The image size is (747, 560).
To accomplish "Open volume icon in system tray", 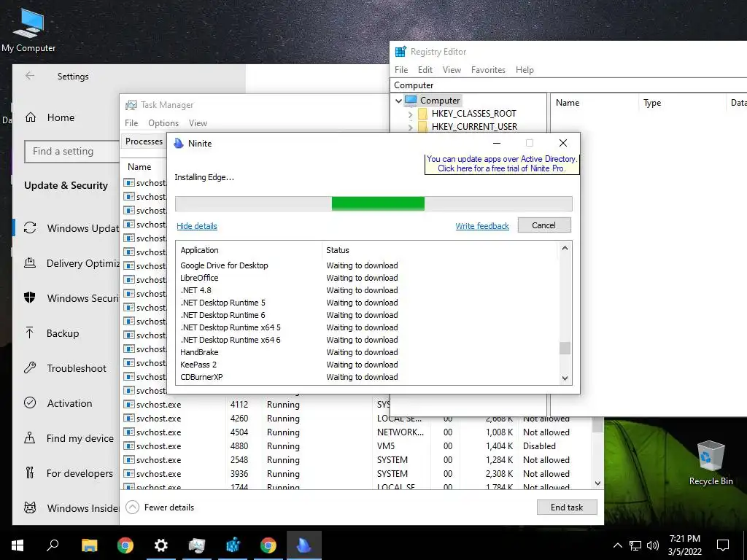I will (x=653, y=545).
